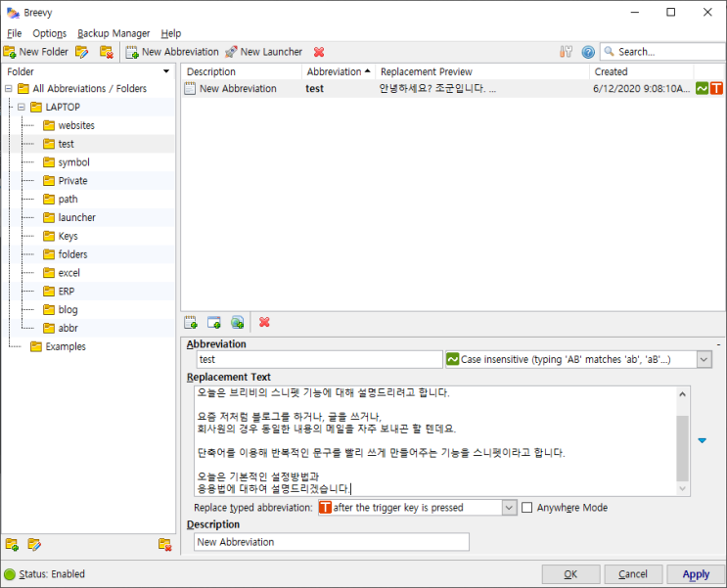Image resolution: width=727 pixels, height=588 pixels.
Task: Click the red delete X in top toolbar
Action: pos(319,52)
